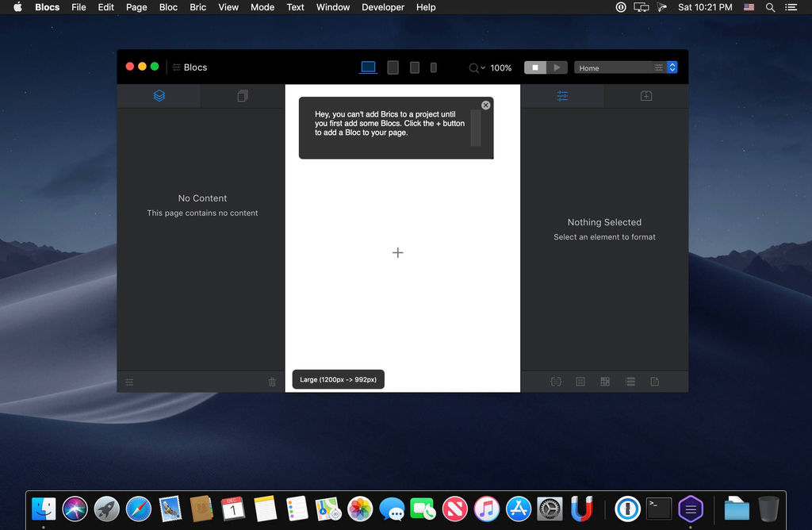Toggle preview mode with play button
Viewport: 812px width, 530px height.
(x=557, y=67)
